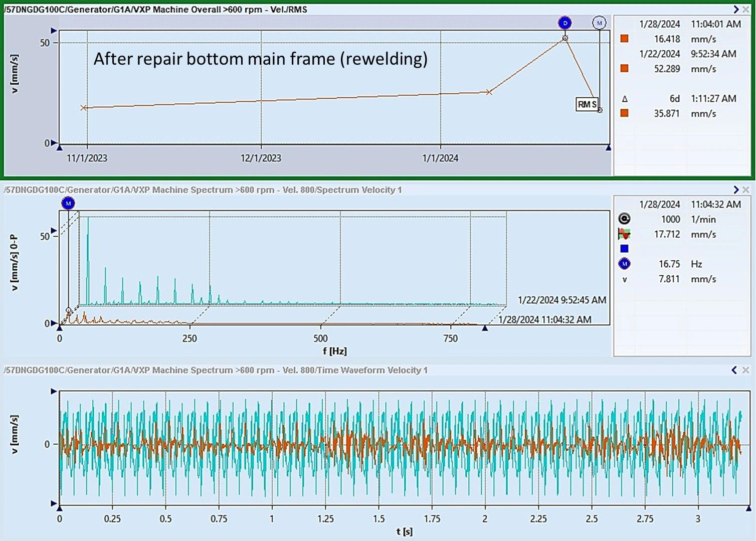The width and height of the screenshot is (756, 541).
Task: Click the 16.75 Hz cursor frequency value
Action: [669, 264]
